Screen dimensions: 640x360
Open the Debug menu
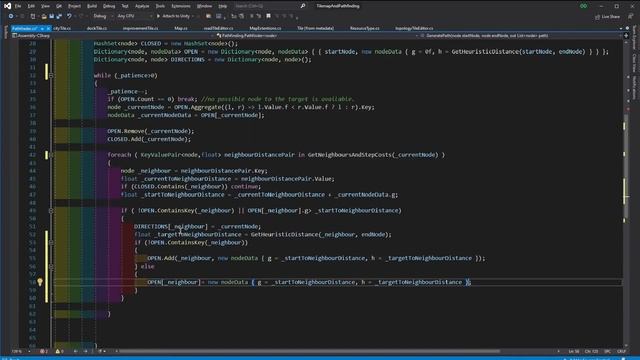coord(109,6)
